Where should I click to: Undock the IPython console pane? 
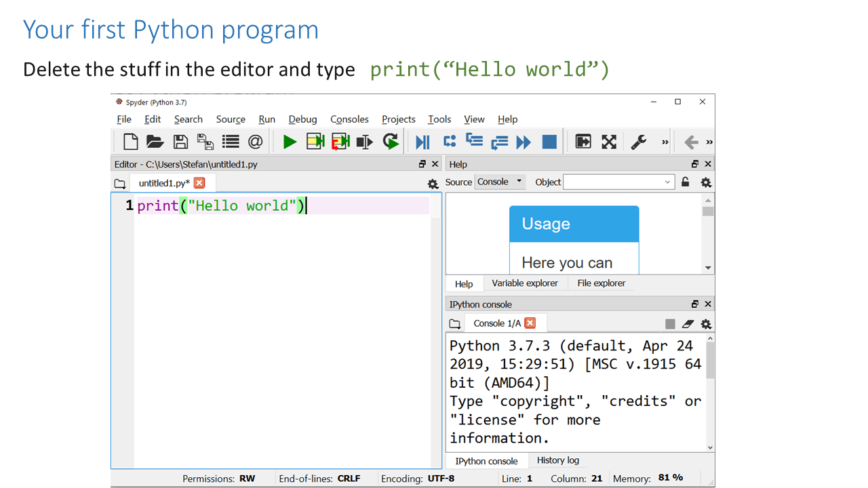(x=694, y=304)
